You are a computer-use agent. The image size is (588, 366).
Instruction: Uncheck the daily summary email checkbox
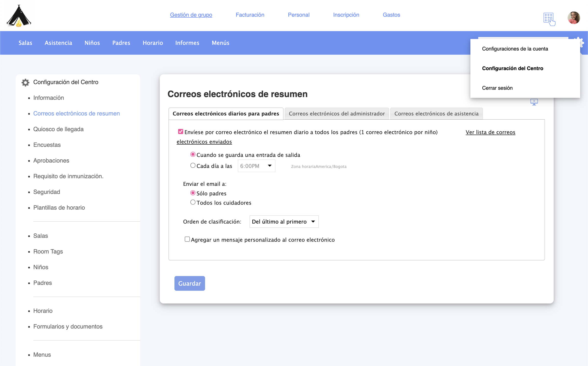[181, 132]
